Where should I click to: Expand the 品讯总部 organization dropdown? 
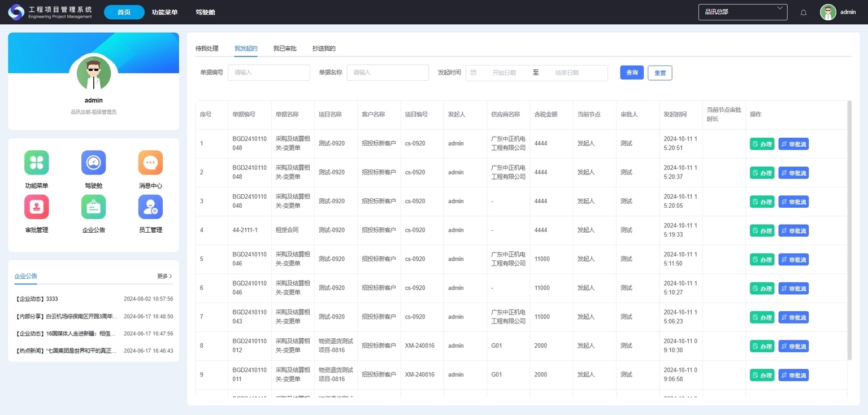[743, 12]
